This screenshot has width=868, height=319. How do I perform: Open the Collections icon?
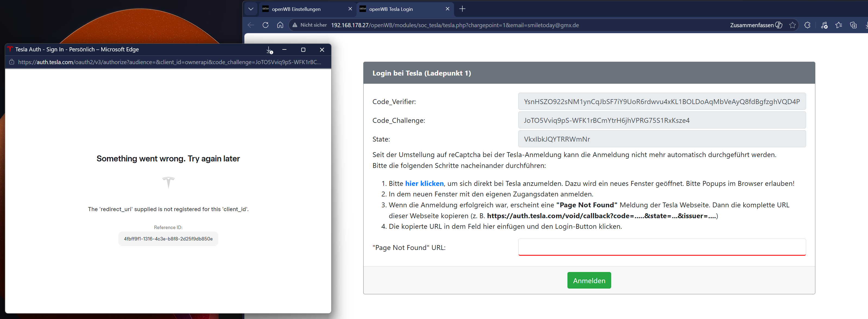[x=853, y=25]
